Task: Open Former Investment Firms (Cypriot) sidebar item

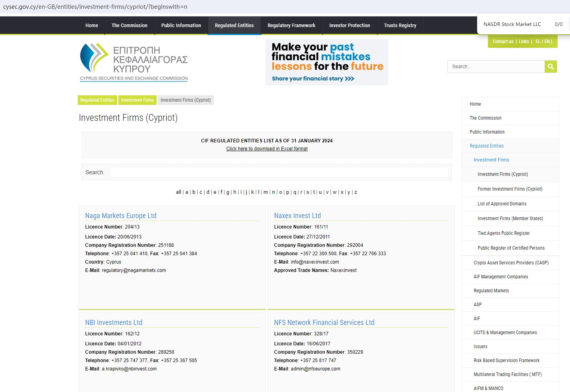Action: click(510, 189)
